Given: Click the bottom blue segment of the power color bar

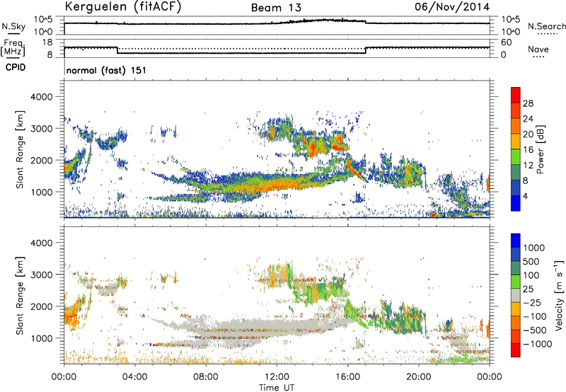Looking at the screenshot, I should pos(516,203).
